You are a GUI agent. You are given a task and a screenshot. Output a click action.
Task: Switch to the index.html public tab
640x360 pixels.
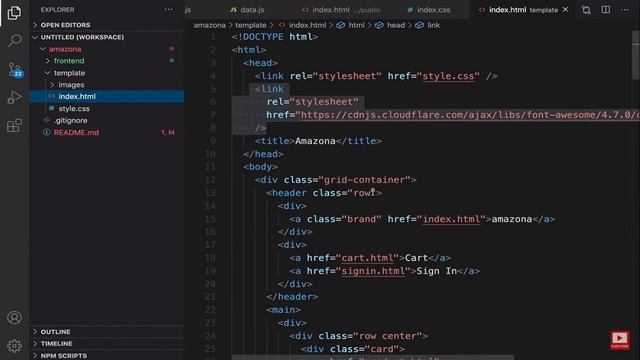(341, 9)
